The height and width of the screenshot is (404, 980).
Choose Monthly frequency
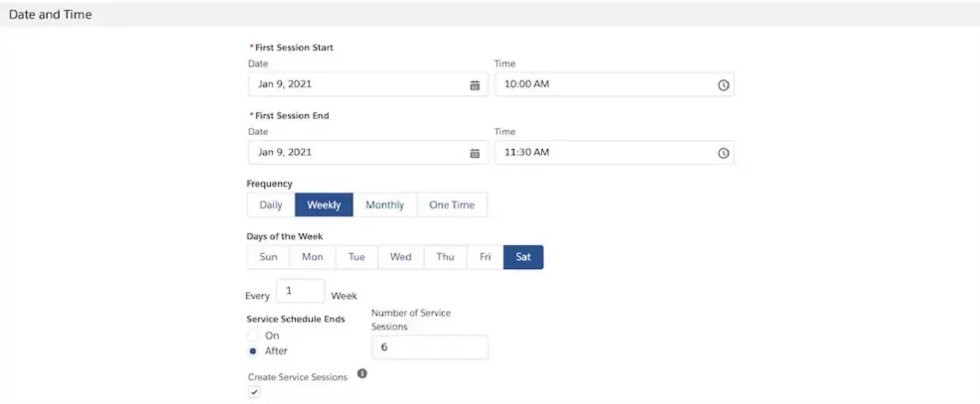[x=384, y=204]
